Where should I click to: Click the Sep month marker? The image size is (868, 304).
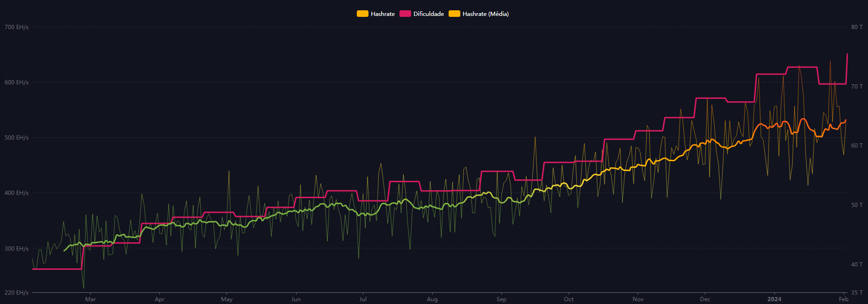point(501,299)
